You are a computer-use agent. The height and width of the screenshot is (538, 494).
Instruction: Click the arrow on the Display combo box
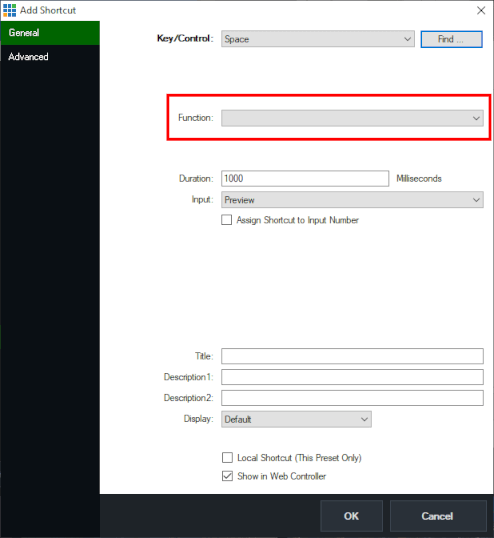(x=364, y=419)
